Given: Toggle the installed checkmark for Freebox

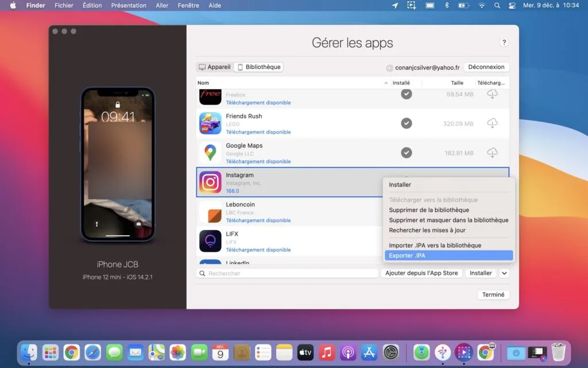Looking at the screenshot, I should coord(407,94).
